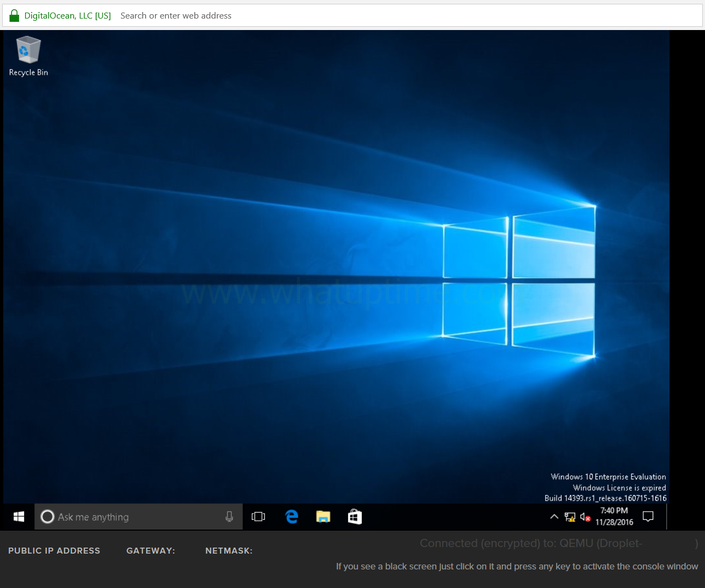Open Task View from the taskbar

tap(258, 516)
